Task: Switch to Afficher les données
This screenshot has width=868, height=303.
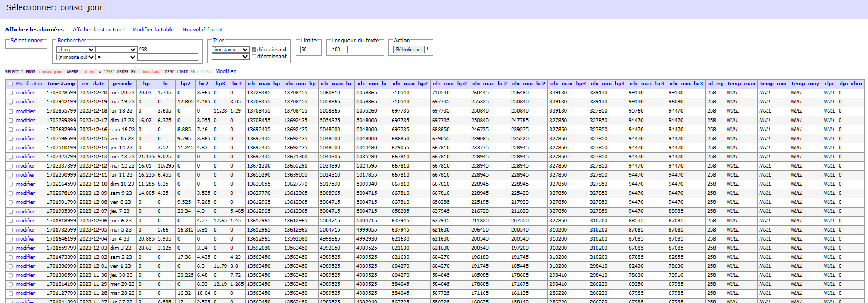Action: pyautogui.click(x=35, y=30)
